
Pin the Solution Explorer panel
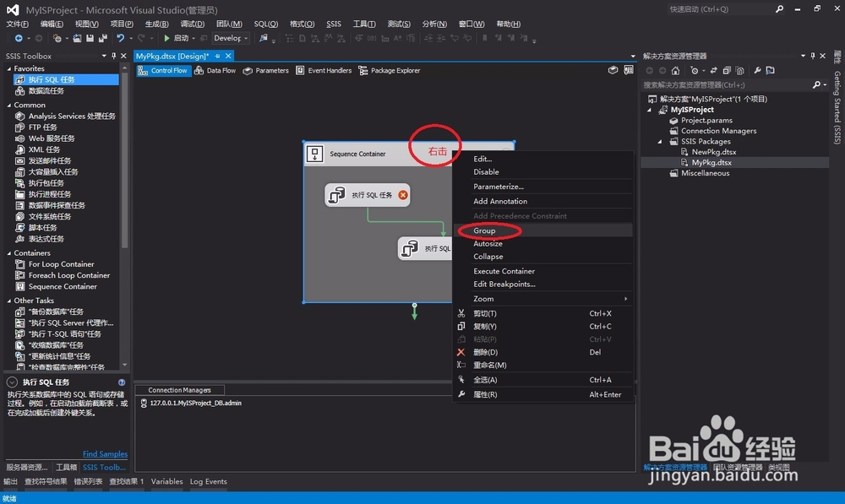coord(813,56)
